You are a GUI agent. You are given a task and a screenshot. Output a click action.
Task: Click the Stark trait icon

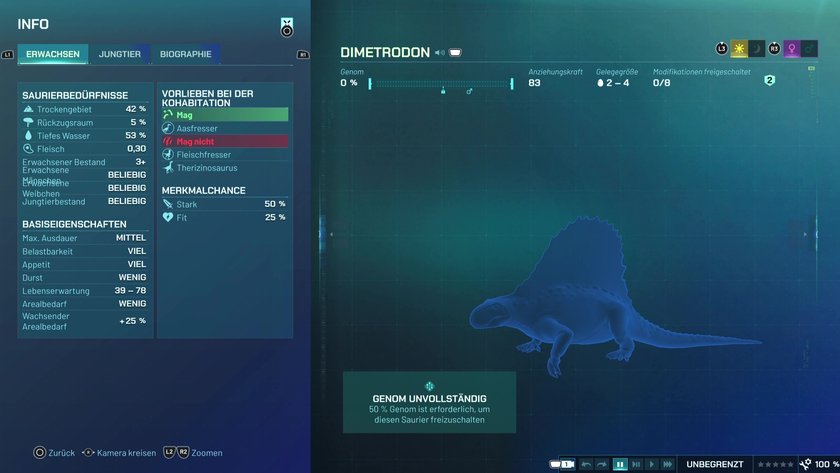pyautogui.click(x=168, y=204)
